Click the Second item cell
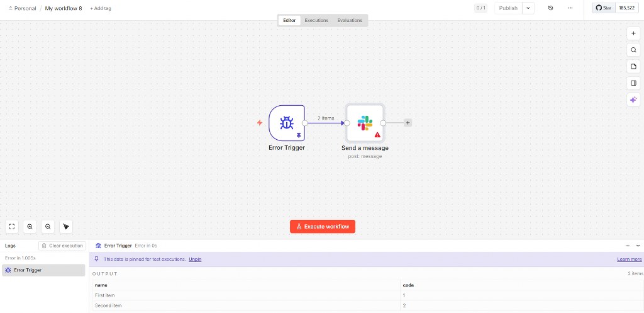The height and width of the screenshot is (313, 644). [x=247, y=305]
